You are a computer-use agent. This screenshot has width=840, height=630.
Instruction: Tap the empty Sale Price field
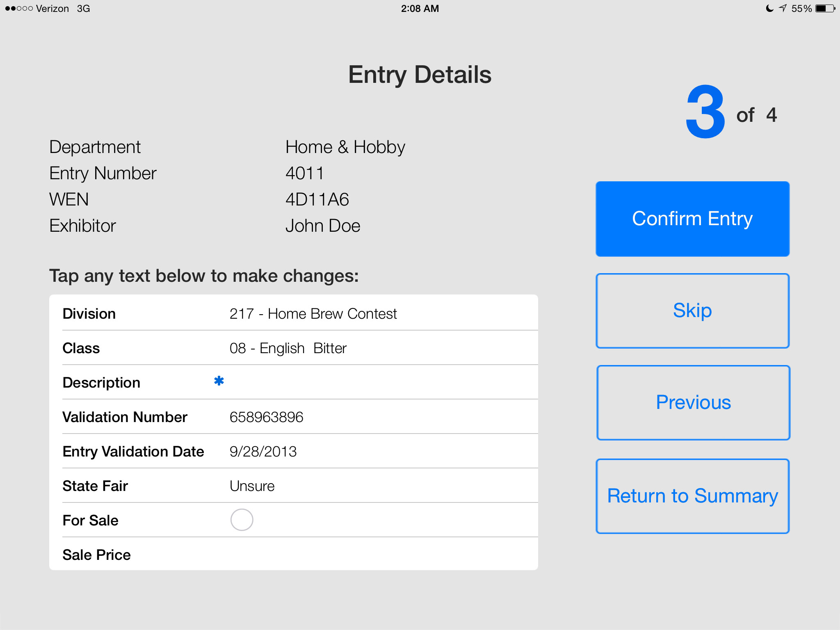tap(369, 555)
